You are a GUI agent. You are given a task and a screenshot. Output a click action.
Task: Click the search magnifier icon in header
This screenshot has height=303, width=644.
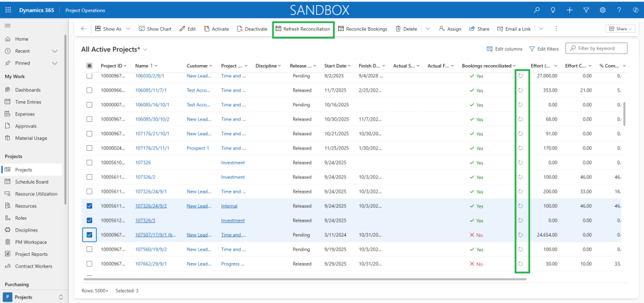[x=536, y=10]
